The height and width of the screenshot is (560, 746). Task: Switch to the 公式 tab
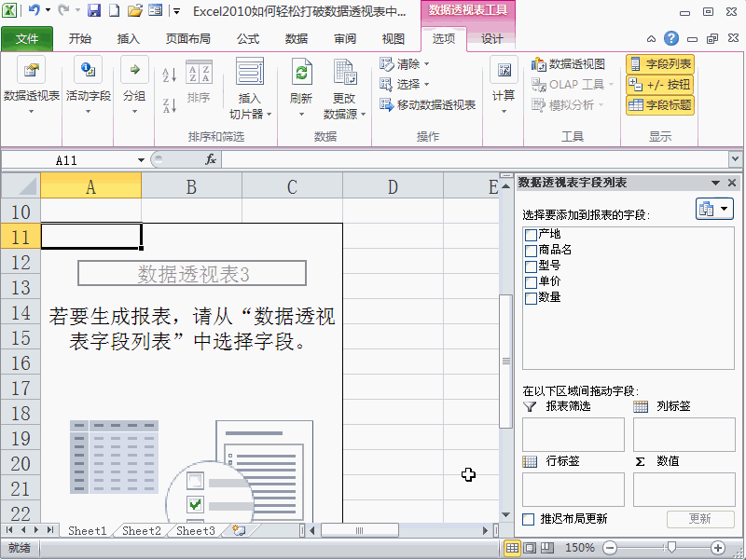click(248, 38)
